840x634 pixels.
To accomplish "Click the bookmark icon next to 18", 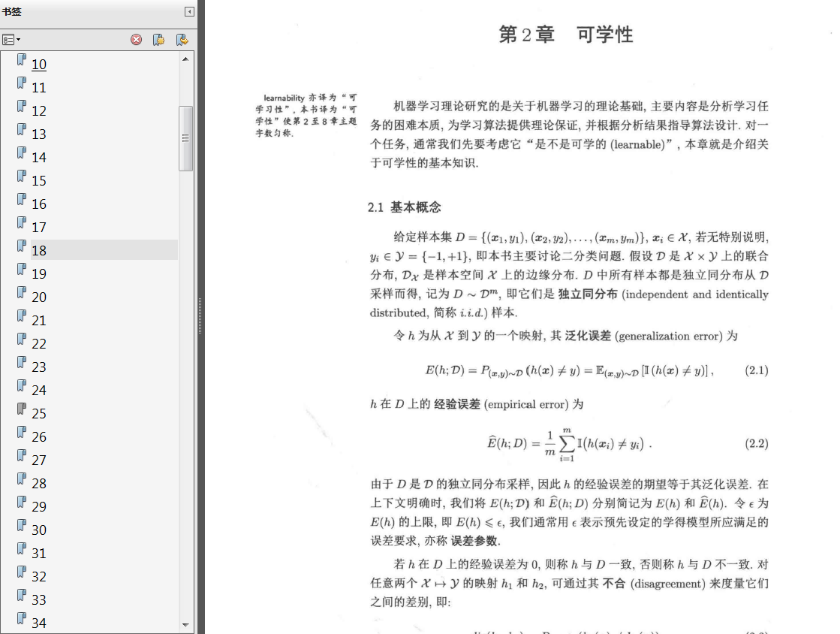I will pyautogui.click(x=22, y=246).
